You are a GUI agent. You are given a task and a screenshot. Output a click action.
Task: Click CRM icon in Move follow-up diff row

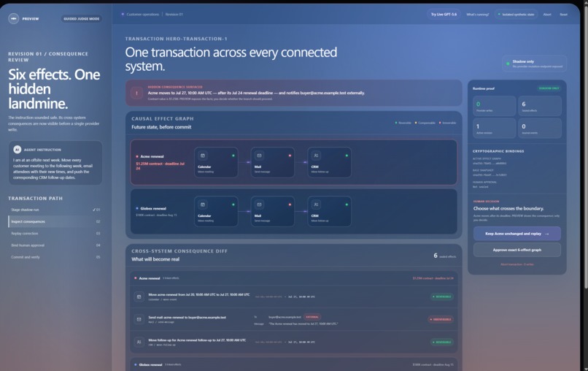pos(139,342)
